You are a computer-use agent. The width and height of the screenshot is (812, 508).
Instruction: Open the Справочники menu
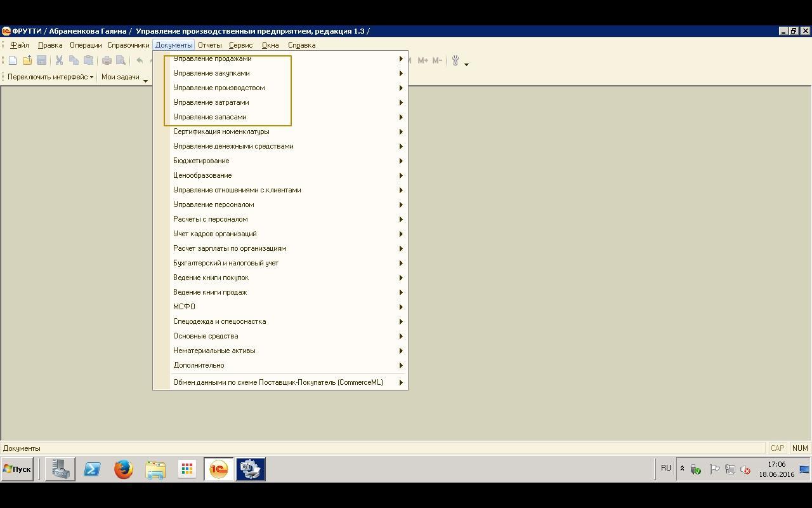128,45
